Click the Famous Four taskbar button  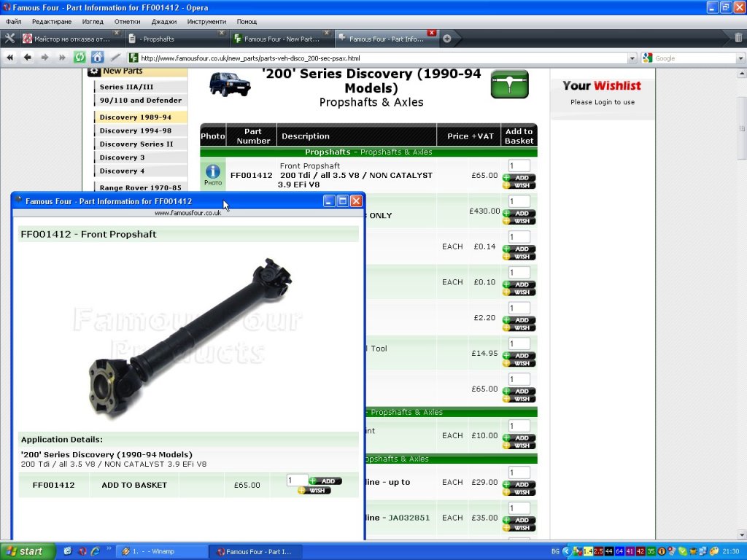click(x=255, y=551)
